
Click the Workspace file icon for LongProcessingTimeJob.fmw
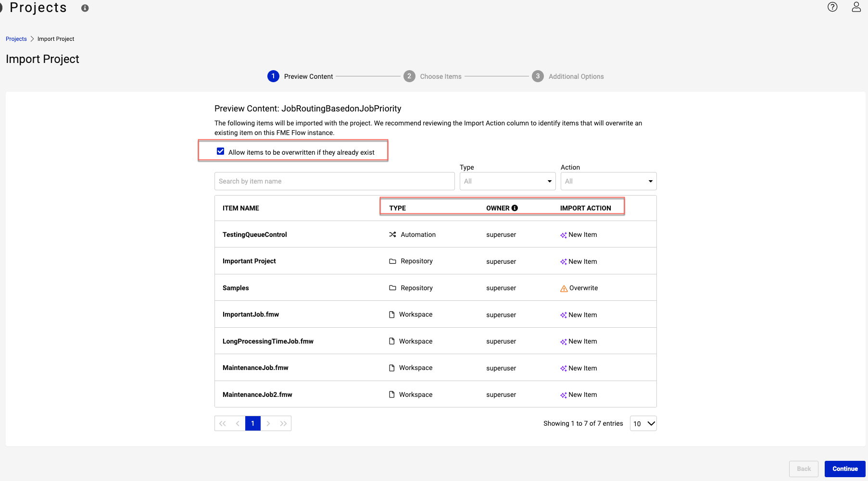[392, 341]
